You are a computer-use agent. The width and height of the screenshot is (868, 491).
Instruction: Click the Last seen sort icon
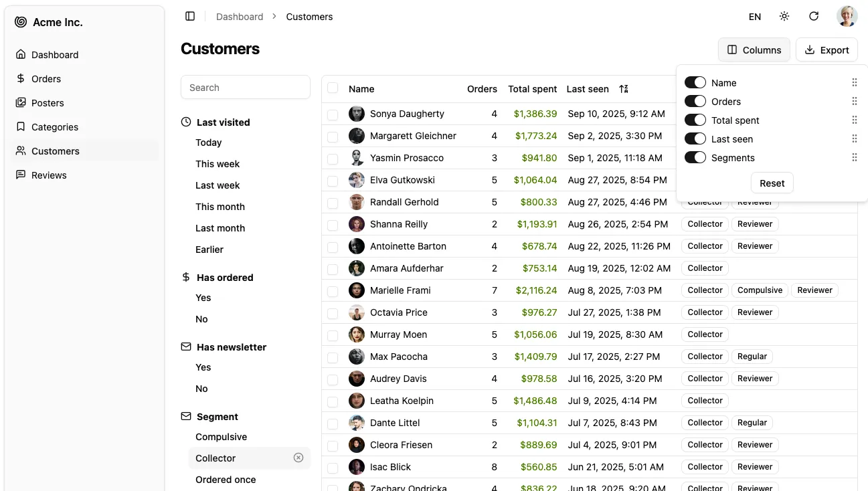tap(624, 89)
